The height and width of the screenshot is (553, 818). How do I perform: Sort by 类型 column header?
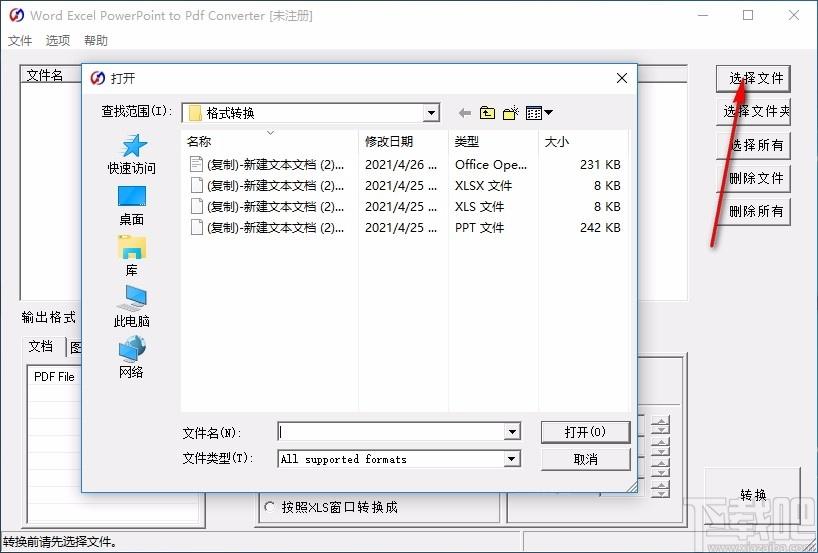tap(493, 141)
